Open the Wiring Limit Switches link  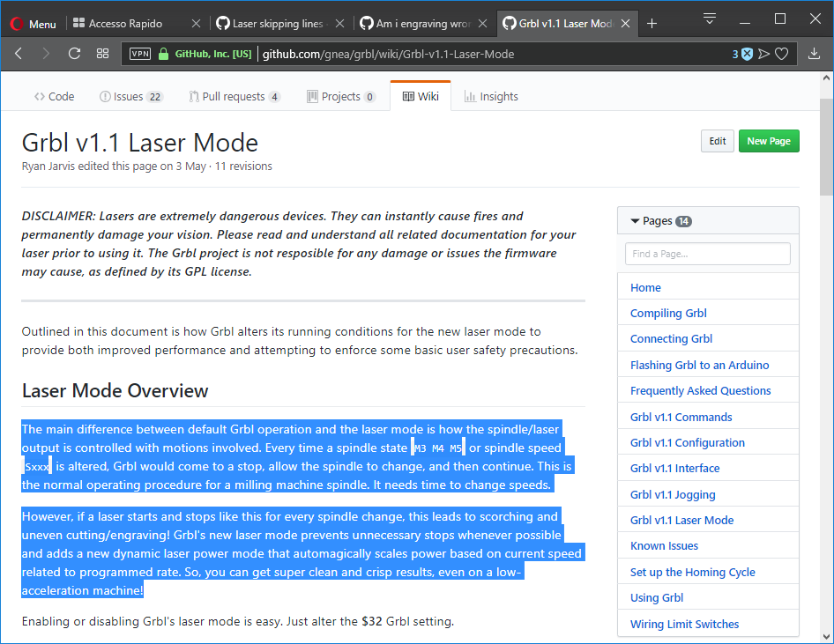(x=684, y=625)
